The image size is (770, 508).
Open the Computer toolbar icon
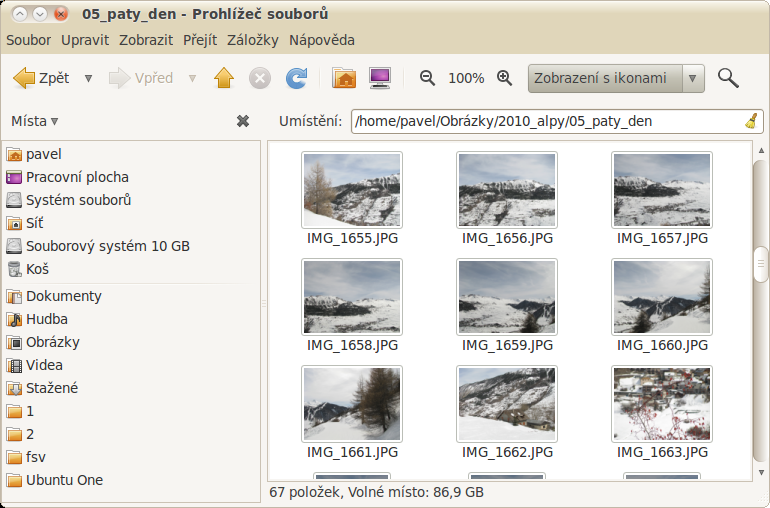(x=380, y=78)
